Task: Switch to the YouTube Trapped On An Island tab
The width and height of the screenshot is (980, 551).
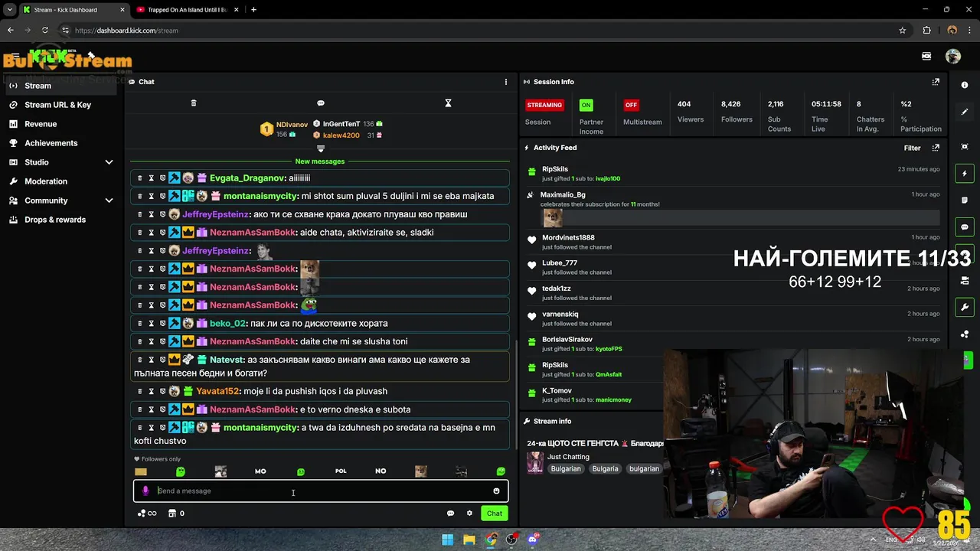Action: (186, 10)
